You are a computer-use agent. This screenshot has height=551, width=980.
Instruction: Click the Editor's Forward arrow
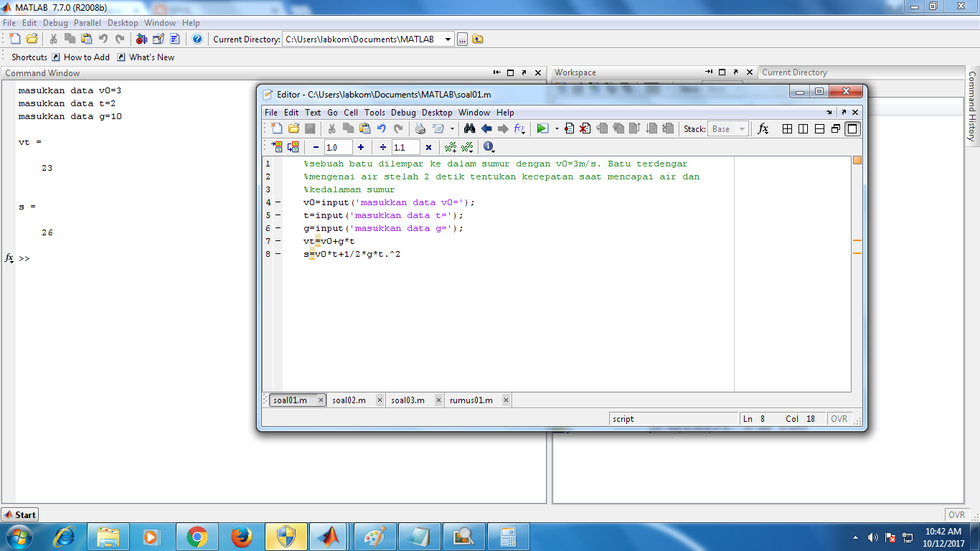(503, 128)
